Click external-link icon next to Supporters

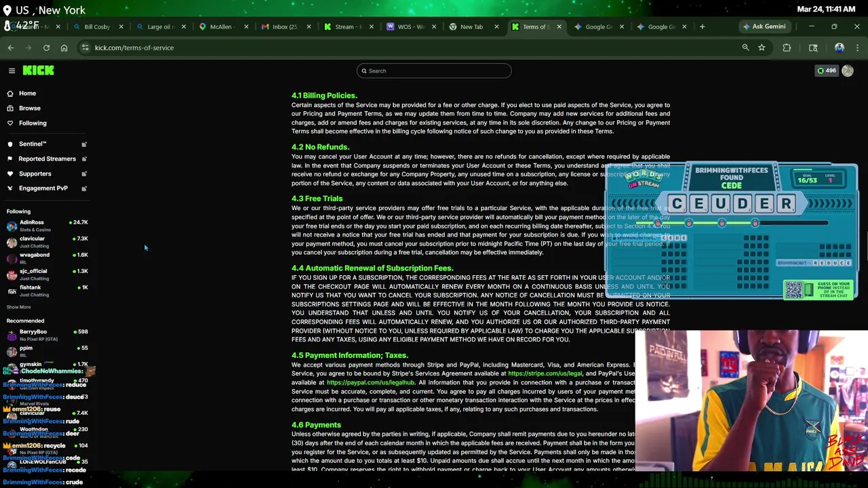pyautogui.click(x=84, y=174)
